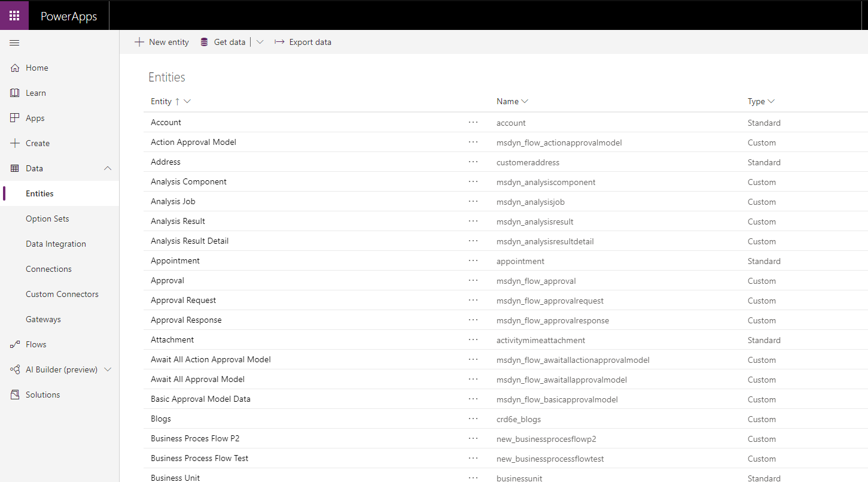
Task: Click the Flows connector icon
Action: [x=15, y=345]
